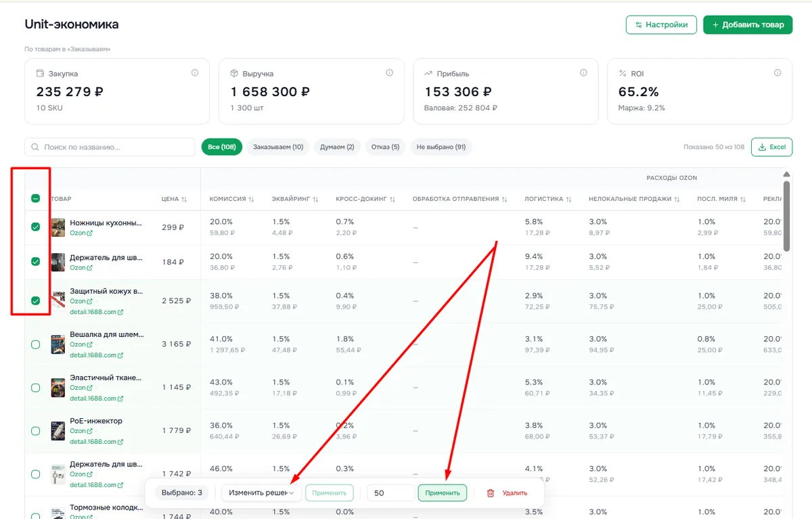Click the Excel export button
The height and width of the screenshot is (519, 812).
coord(771,147)
